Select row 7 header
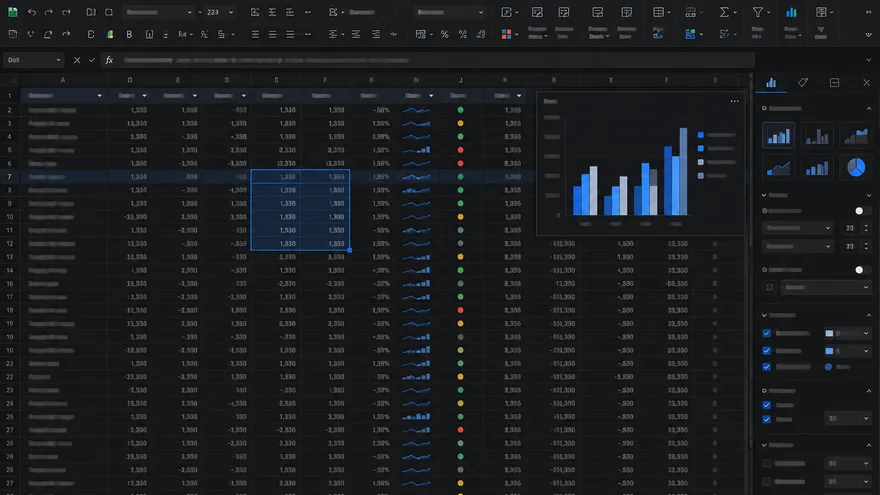The height and width of the screenshot is (495, 880). [x=10, y=177]
